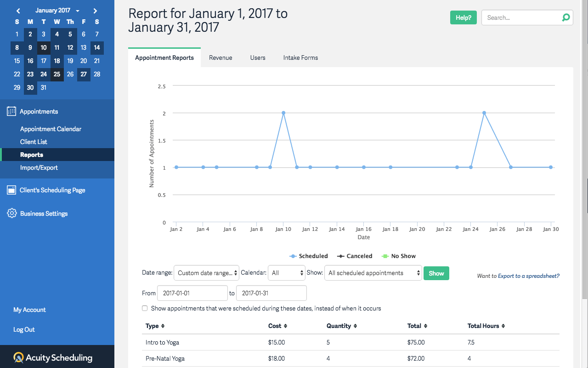Click the search magnifier icon
Viewport: 588px width, 368px height.
point(565,17)
